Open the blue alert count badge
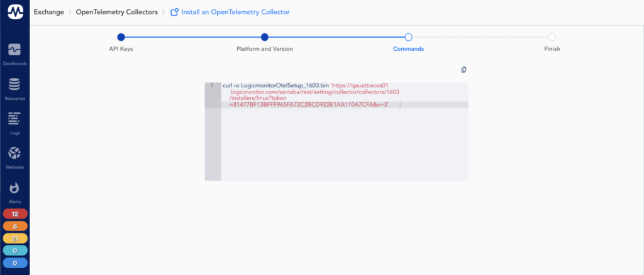Image resolution: width=644 pixels, height=275 pixels. click(15, 263)
